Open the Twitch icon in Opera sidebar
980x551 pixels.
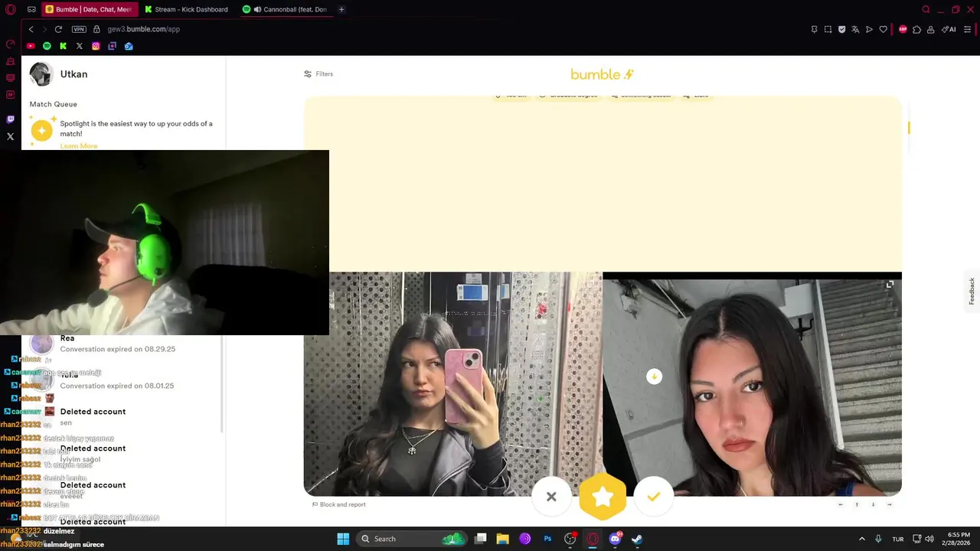tap(11, 119)
